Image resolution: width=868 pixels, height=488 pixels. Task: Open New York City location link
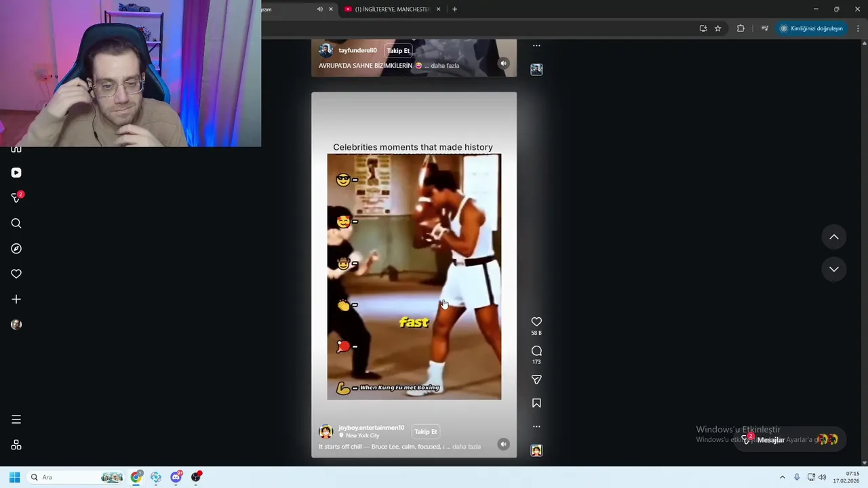click(x=363, y=436)
